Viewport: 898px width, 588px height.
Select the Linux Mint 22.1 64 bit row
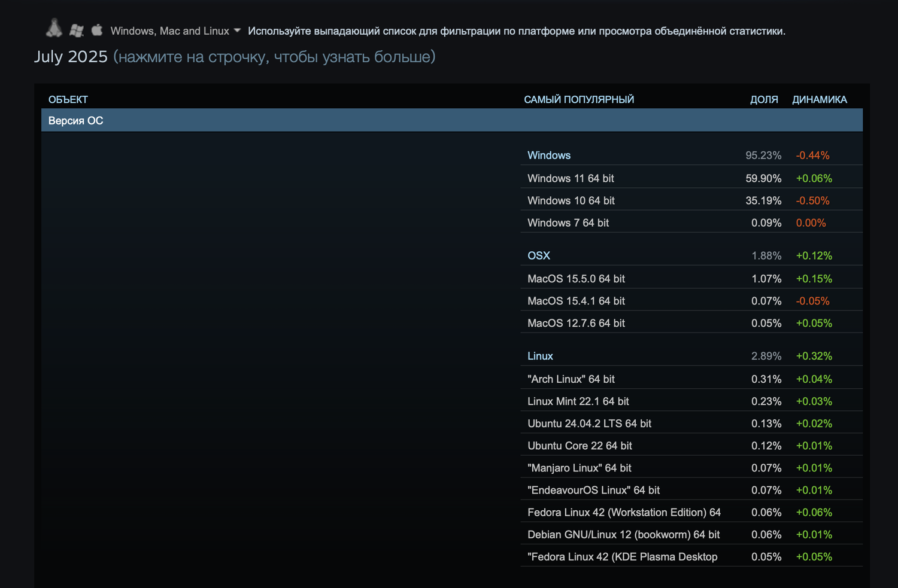click(x=691, y=401)
